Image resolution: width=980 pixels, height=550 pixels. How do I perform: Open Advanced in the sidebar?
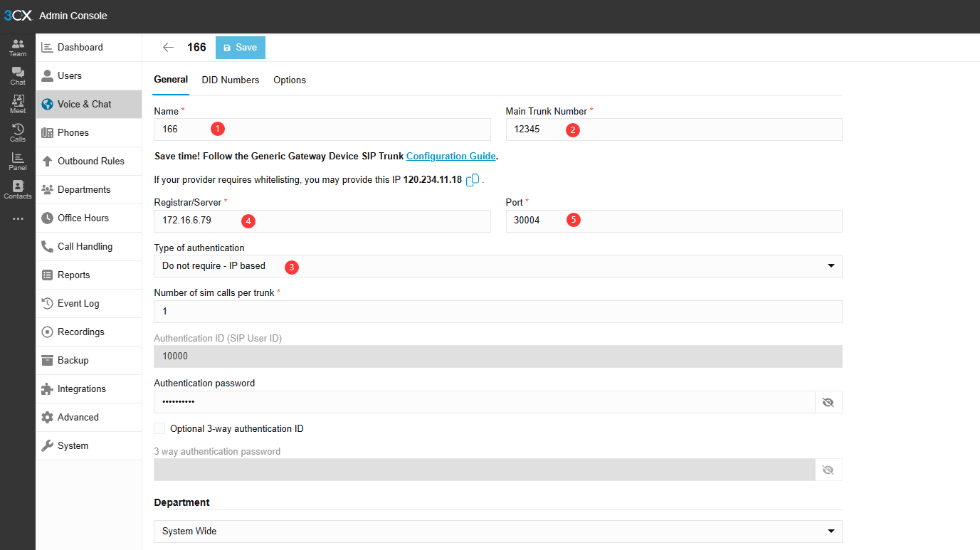[89, 418]
